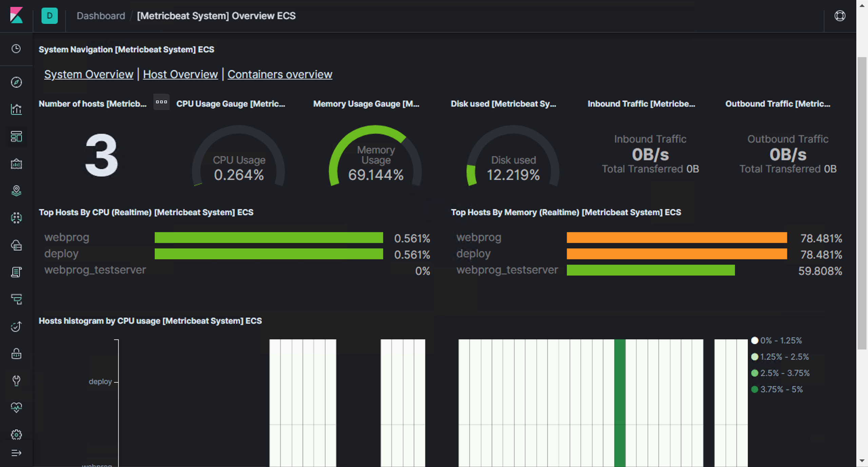This screenshot has height=467, width=868.
Task: Open the space selector D avatar
Action: pyautogui.click(x=50, y=16)
